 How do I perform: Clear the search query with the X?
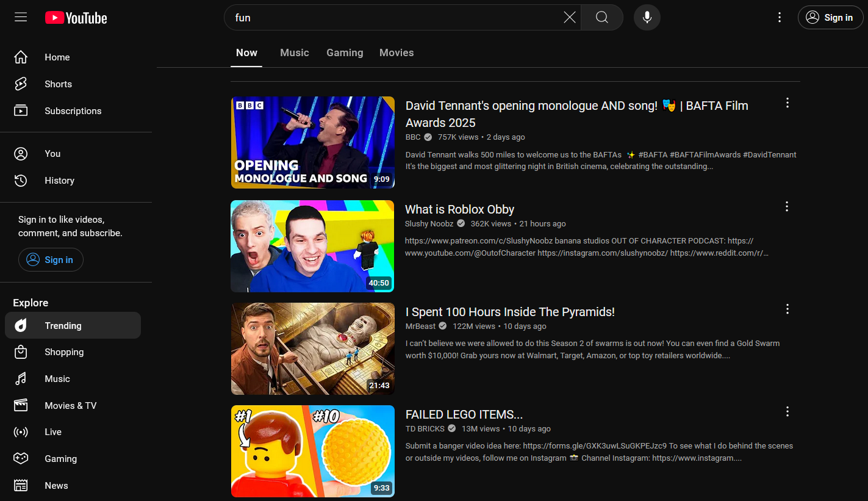569,17
